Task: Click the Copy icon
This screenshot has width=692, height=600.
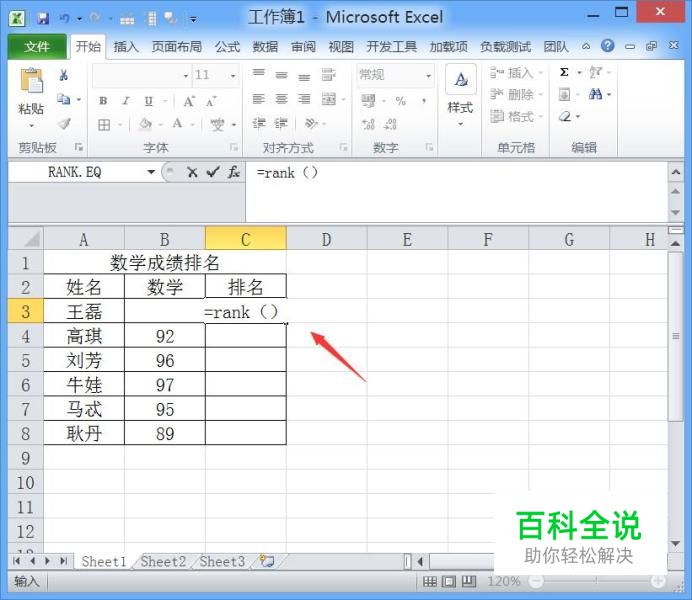Action: coord(64,99)
